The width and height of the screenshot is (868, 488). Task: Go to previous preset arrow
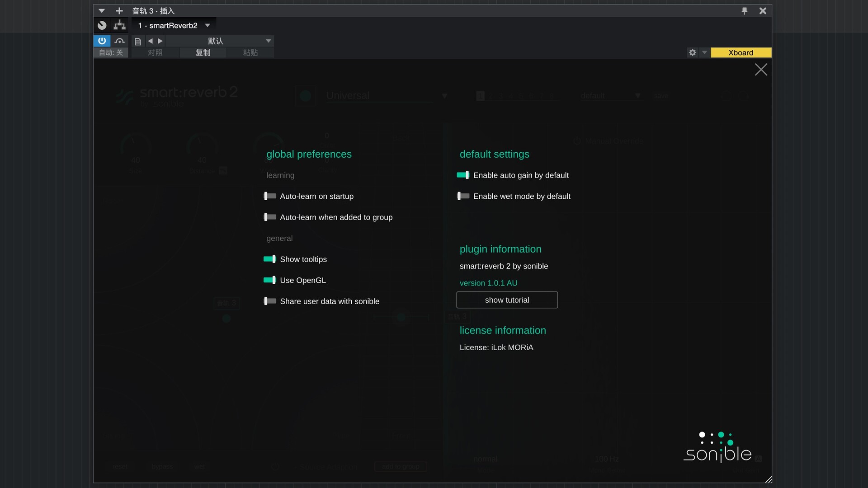coord(150,41)
